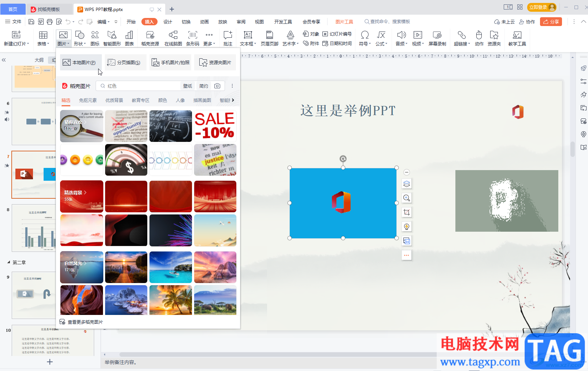Screen dimensions: 588x371
Task: Open the 找稻壳模板 document tab
Action: tap(49, 9)
